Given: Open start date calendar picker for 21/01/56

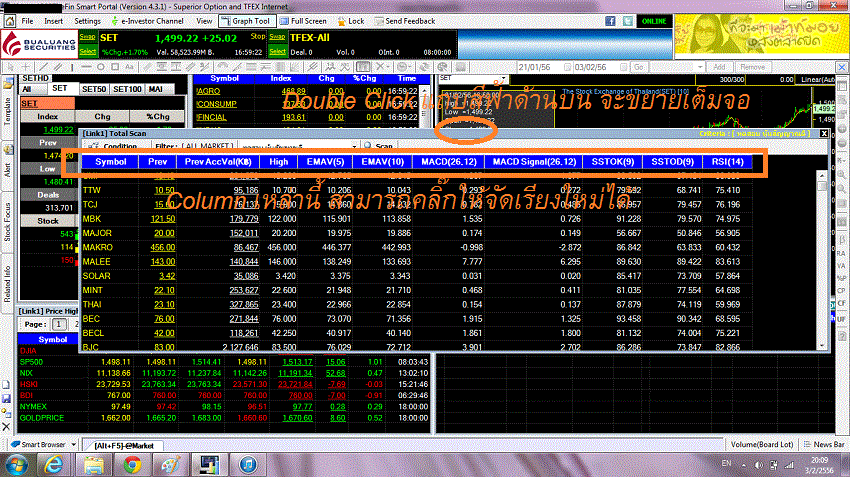Looking at the screenshot, I should pyautogui.click(x=567, y=67).
